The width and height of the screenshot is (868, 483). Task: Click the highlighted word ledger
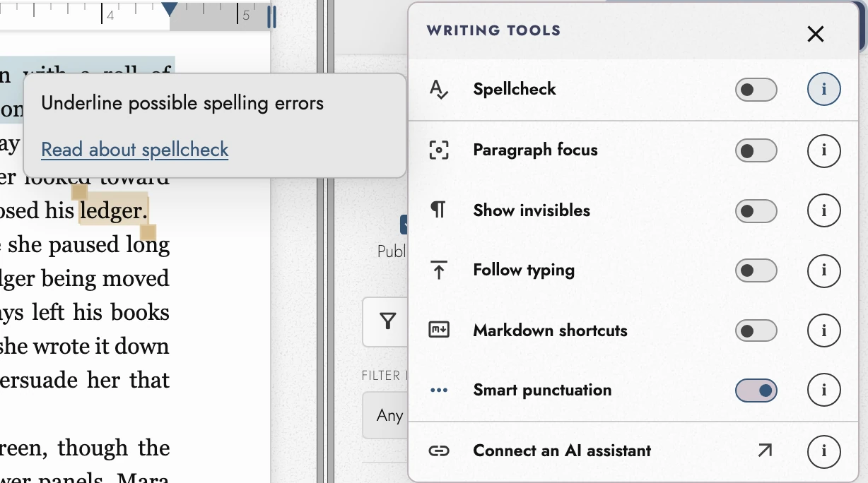113,210
